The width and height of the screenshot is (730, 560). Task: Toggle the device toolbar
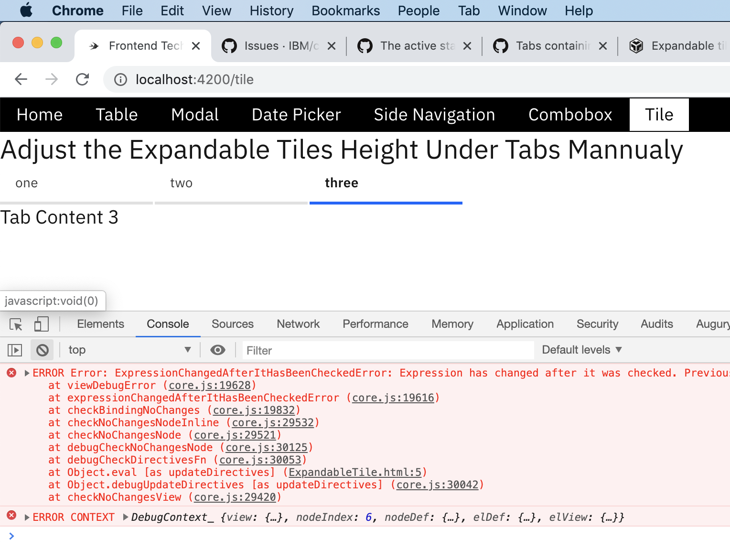[41, 324]
